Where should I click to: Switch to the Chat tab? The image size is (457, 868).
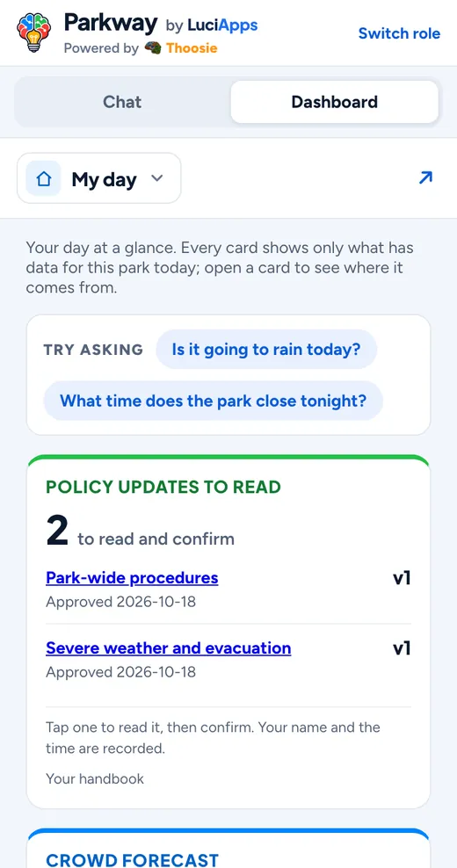tap(122, 102)
